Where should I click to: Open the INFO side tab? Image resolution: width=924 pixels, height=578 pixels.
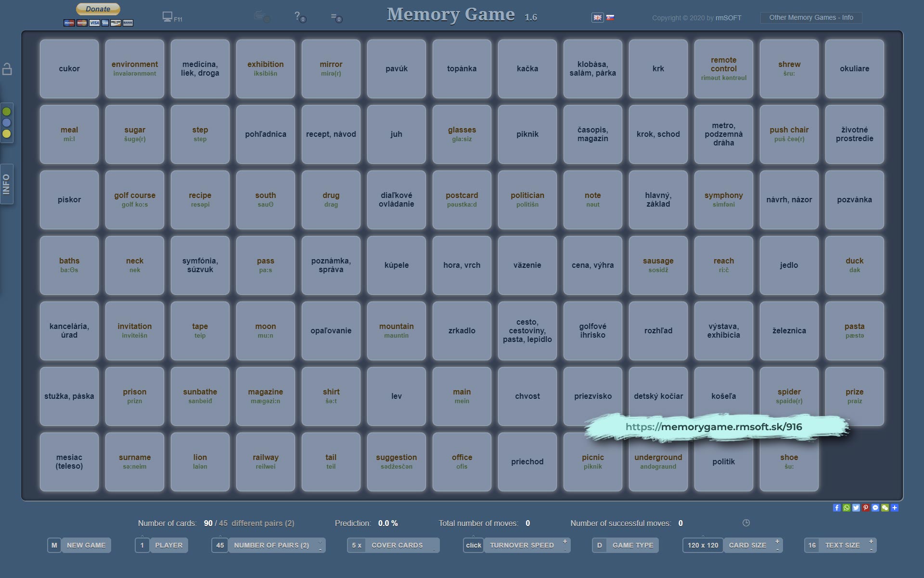pos(6,184)
